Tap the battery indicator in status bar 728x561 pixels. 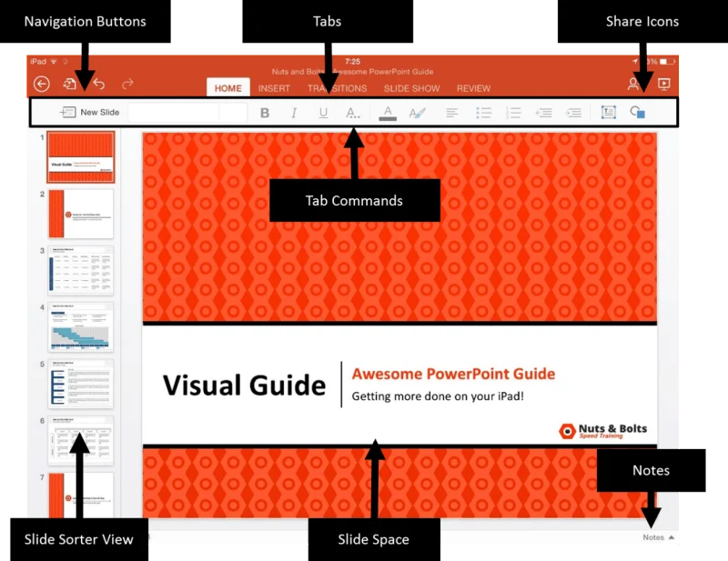pyautogui.click(x=667, y=61)
